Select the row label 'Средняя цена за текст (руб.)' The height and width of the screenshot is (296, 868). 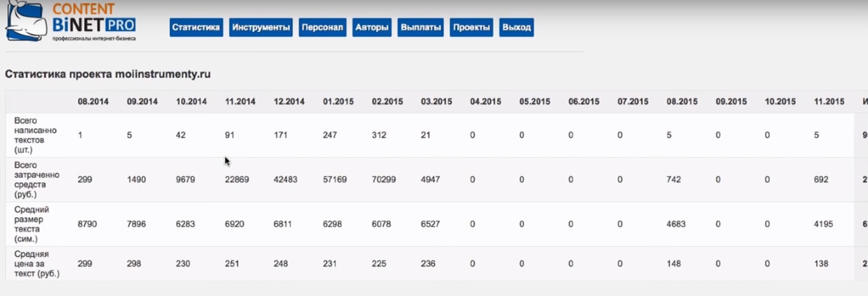pyautogui.click(x=37, y=264)
